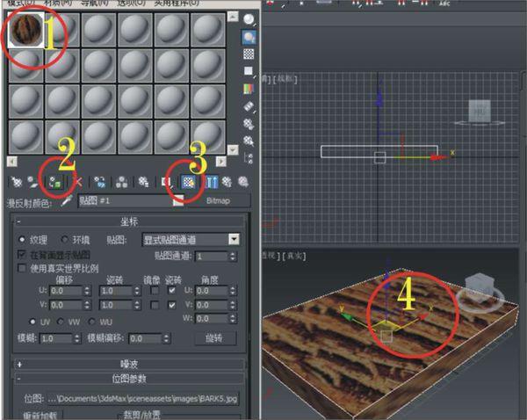Click the BARK5.jpg bitmap path button
527x420 pixels.
[x=142, y=399]
